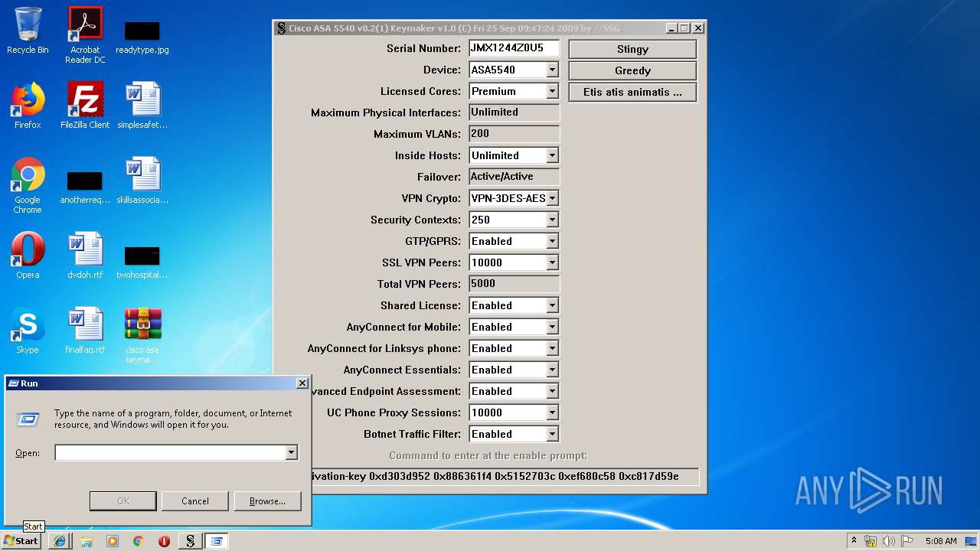
Task: Click Total VPN Peers value 5000
Action: [x=514, y=284]
